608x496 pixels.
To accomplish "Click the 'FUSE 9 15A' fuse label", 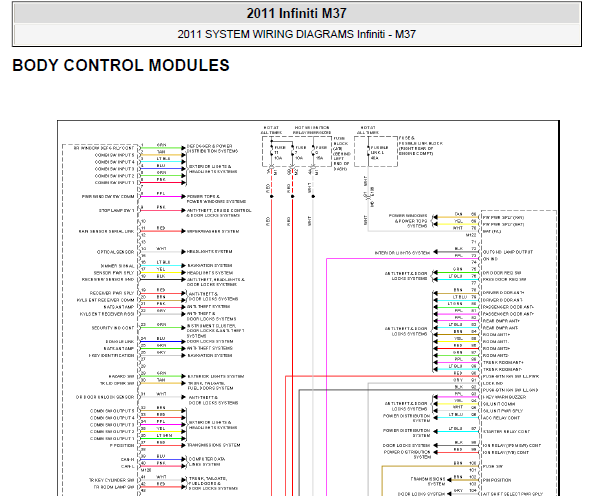I will (x=321, y=153).
